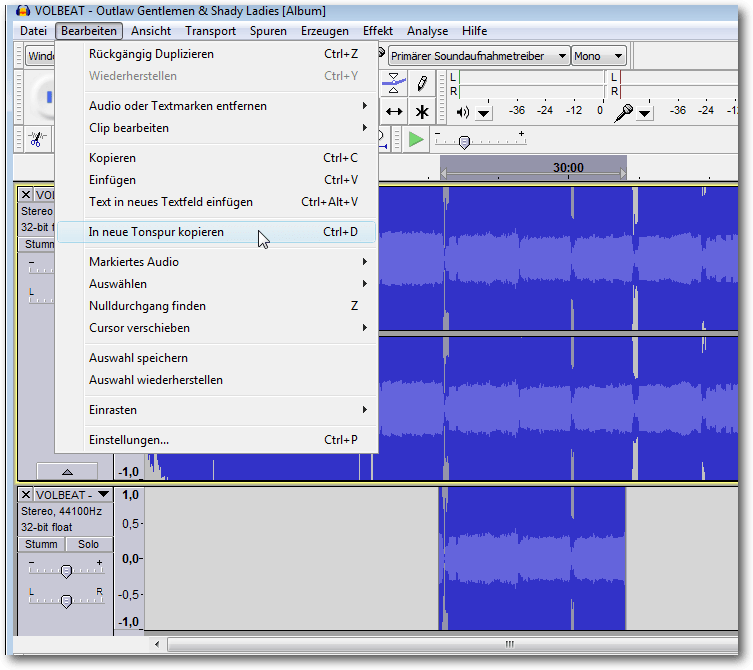Click 'Stereo, 44100Hz' track info text
This screenshot has height=670, width=753.
tap(61, 511)
